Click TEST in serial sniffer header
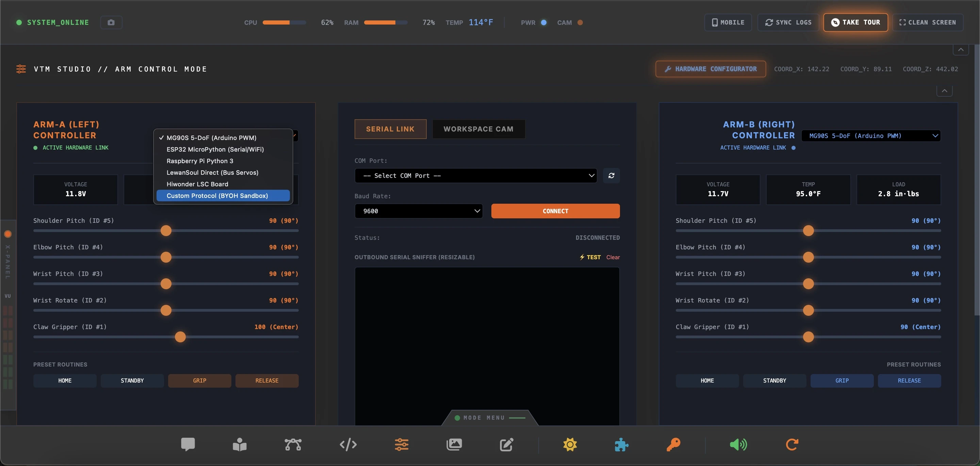The image size is (980, 466). point(590,258)
